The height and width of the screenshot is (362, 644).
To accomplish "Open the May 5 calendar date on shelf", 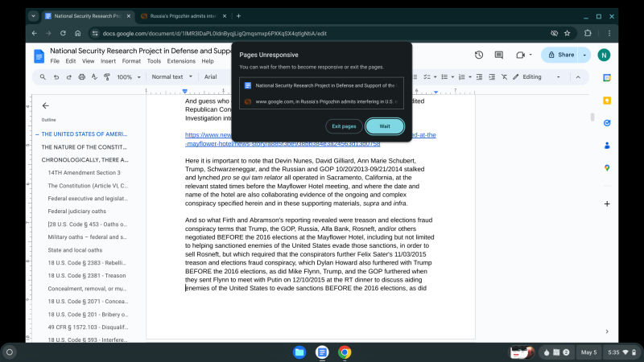I will (588, 352).
